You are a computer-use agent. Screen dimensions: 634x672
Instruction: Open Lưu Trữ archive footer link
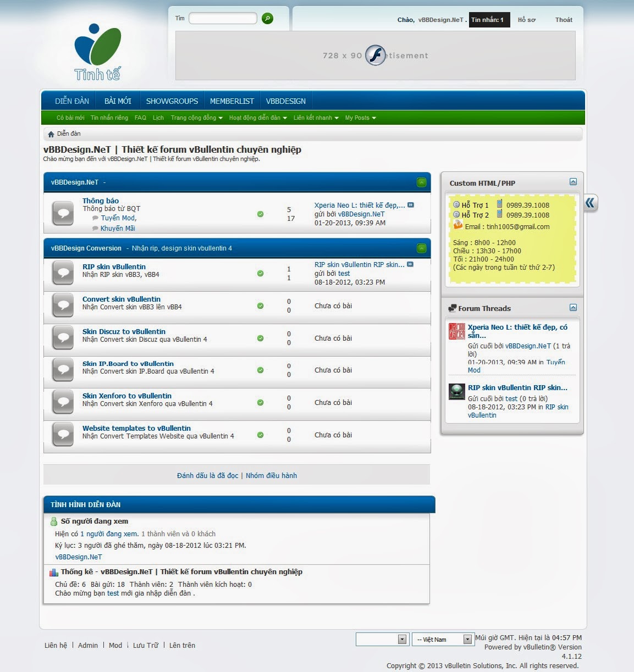coord(146,645)
